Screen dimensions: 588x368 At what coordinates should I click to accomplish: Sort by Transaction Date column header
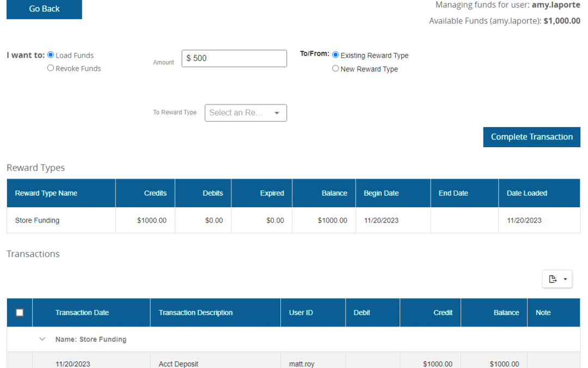tap(82, 312)
